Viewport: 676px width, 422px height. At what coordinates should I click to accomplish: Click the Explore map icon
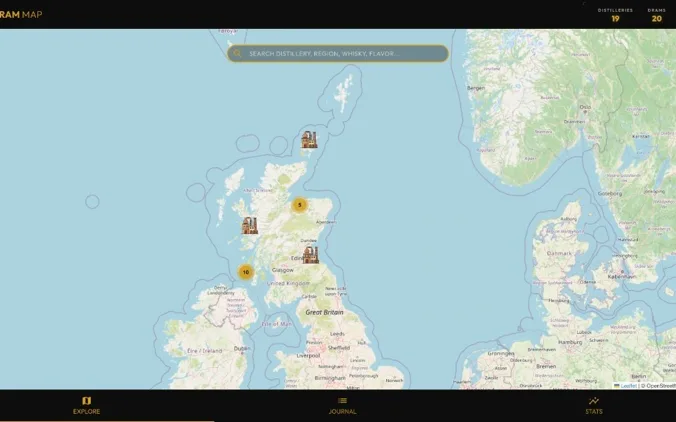(86, 401)
